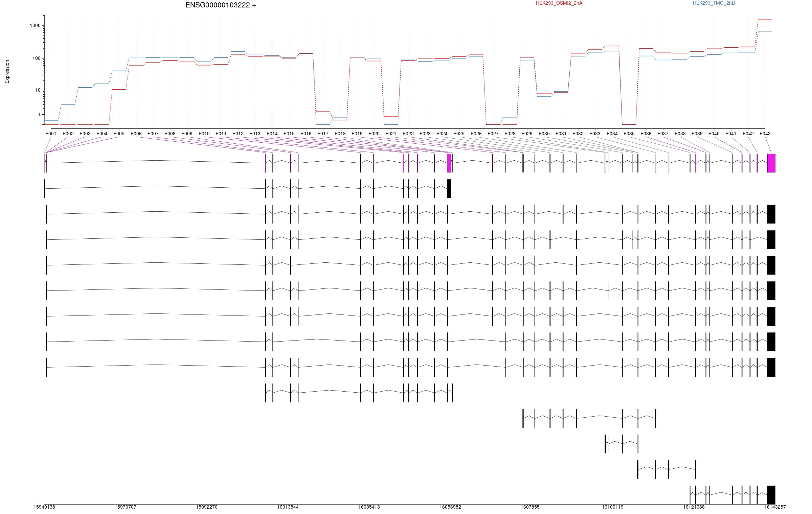This screenshot has height=514, width=812.
Task: Click exon bin label E007
Action: [153, 134]
